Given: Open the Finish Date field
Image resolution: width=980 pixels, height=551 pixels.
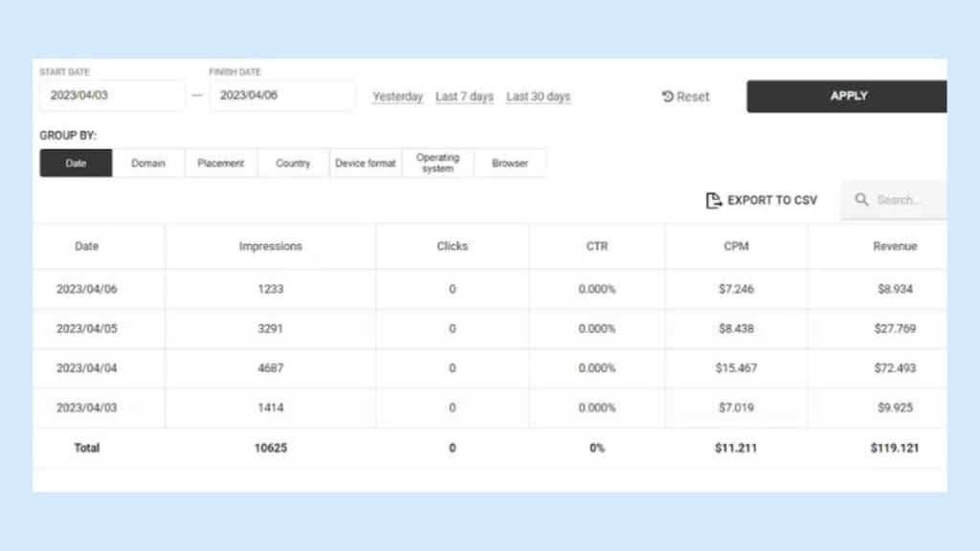Looking at the screenshot, I should point(281,96).
